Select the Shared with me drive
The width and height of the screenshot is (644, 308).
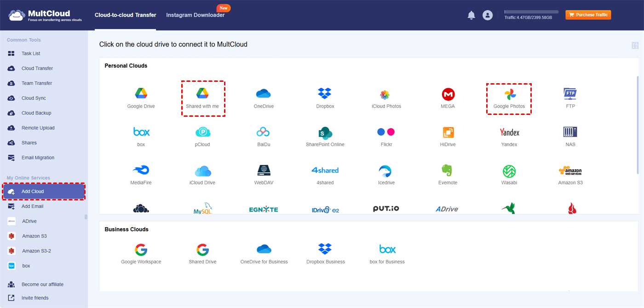202,98
